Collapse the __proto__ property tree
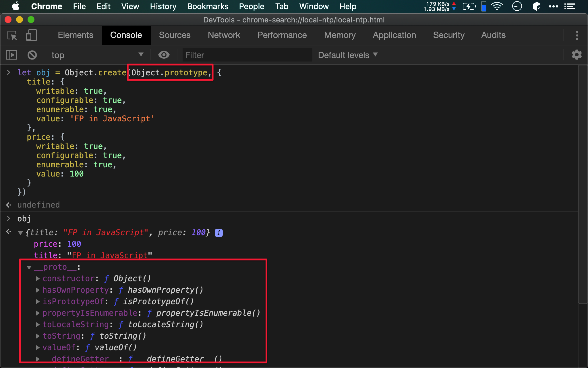The height and width of the screenshot is (368, 588). tap(29, 267)
